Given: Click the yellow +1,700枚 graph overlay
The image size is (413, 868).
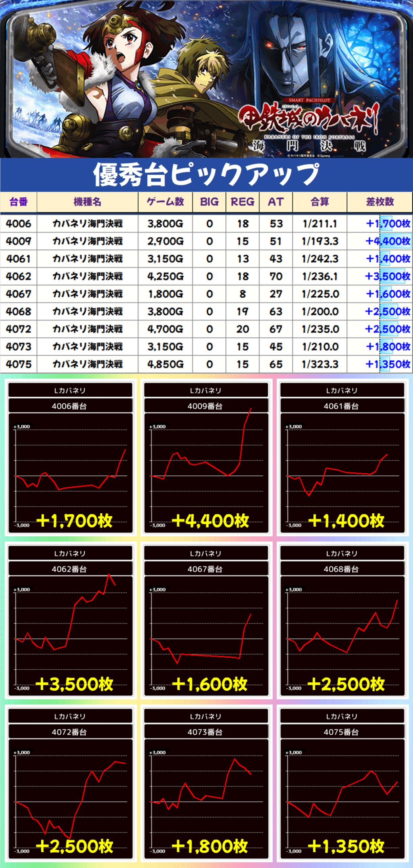Looking at the screenshot, I should point(74,521).
